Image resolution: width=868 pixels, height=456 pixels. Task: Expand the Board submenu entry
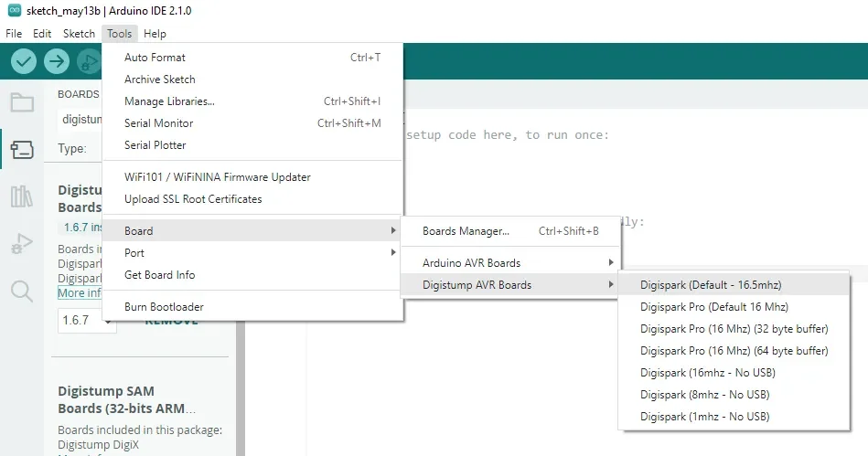pyautogui.click(x=252, y=231)
